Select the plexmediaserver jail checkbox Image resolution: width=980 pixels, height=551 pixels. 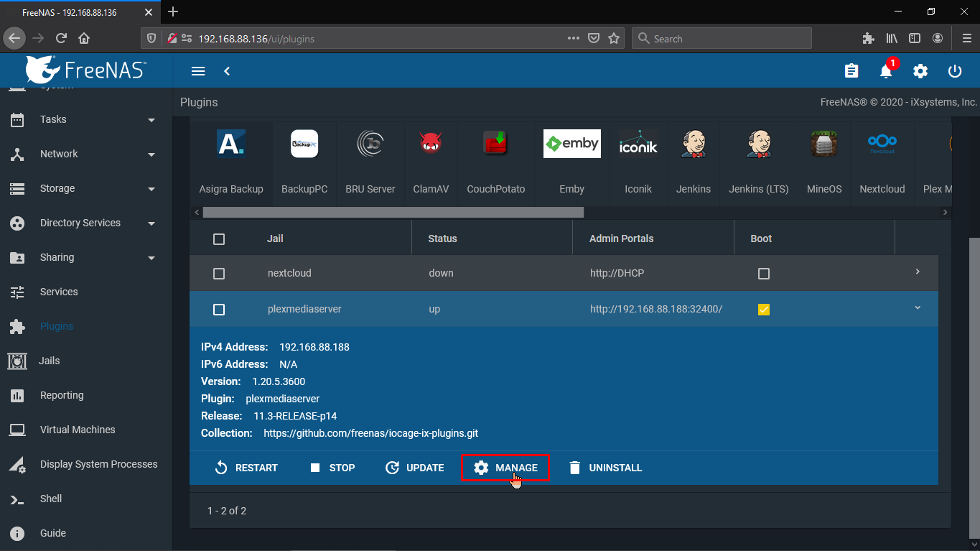[219, 310]
